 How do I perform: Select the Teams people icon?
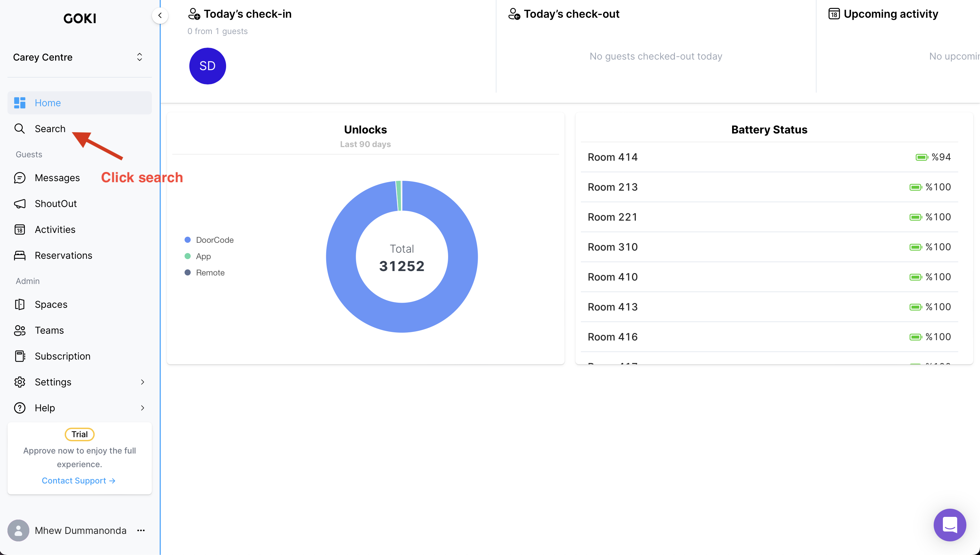(x=19, y=330)
